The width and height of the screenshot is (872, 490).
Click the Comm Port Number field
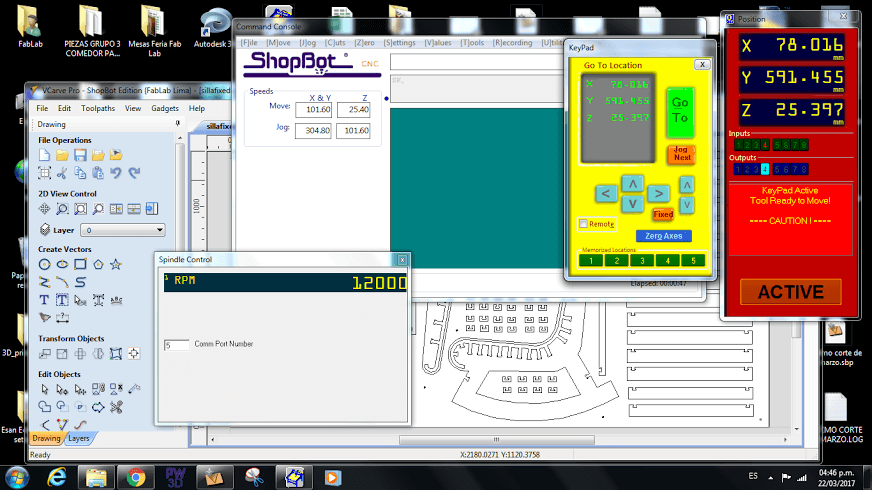pos(176,345)
